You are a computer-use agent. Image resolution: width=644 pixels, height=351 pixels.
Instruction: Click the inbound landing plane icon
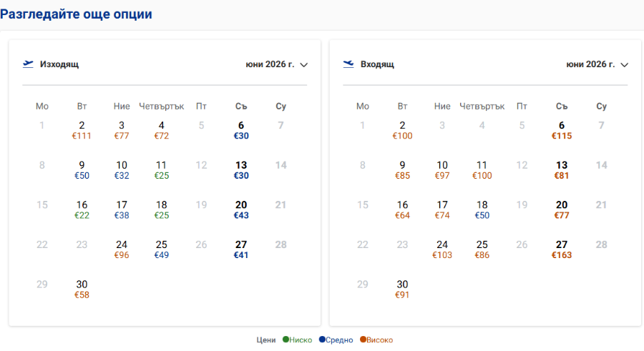pyautogui.click(x=348, y=64)
